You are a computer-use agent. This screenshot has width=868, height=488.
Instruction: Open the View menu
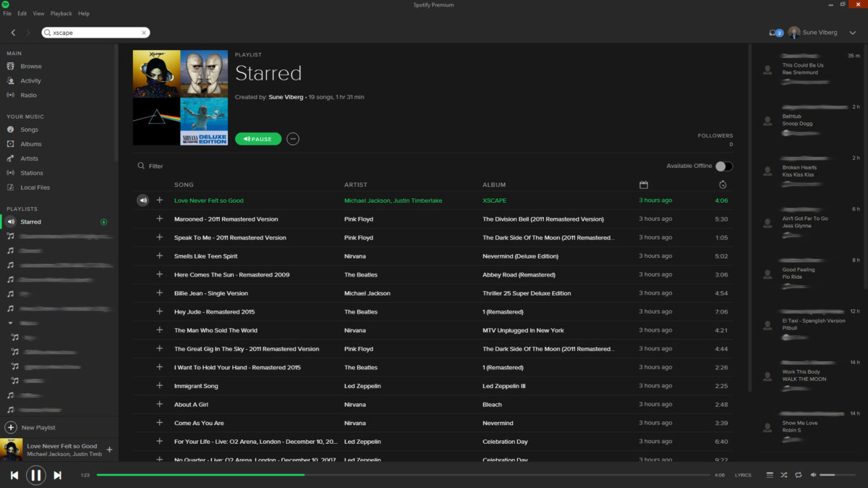[38, 14]
